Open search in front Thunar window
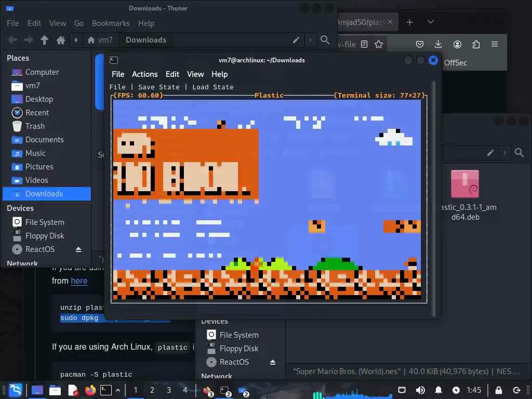The width and height of the screenshot is (532, 399). point(325,40)
